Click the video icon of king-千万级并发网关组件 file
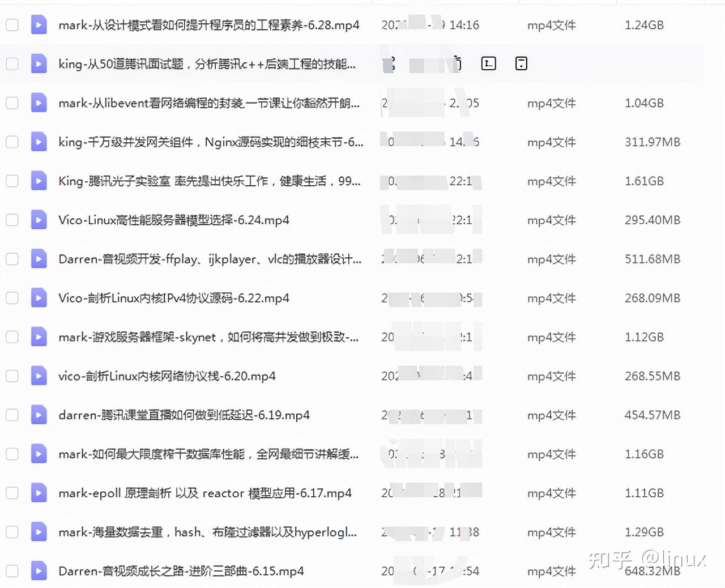The width and height of the screenshot is (725, 588). tap(39, 142)
